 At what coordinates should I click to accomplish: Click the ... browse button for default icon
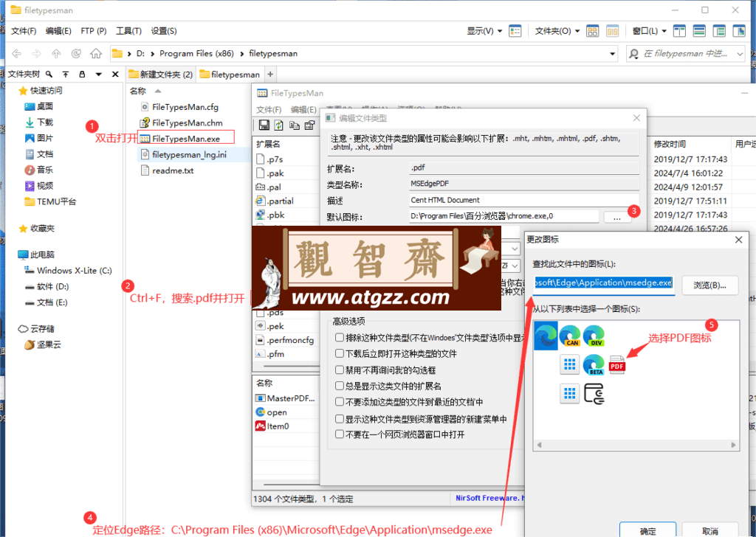pos(617,217)
